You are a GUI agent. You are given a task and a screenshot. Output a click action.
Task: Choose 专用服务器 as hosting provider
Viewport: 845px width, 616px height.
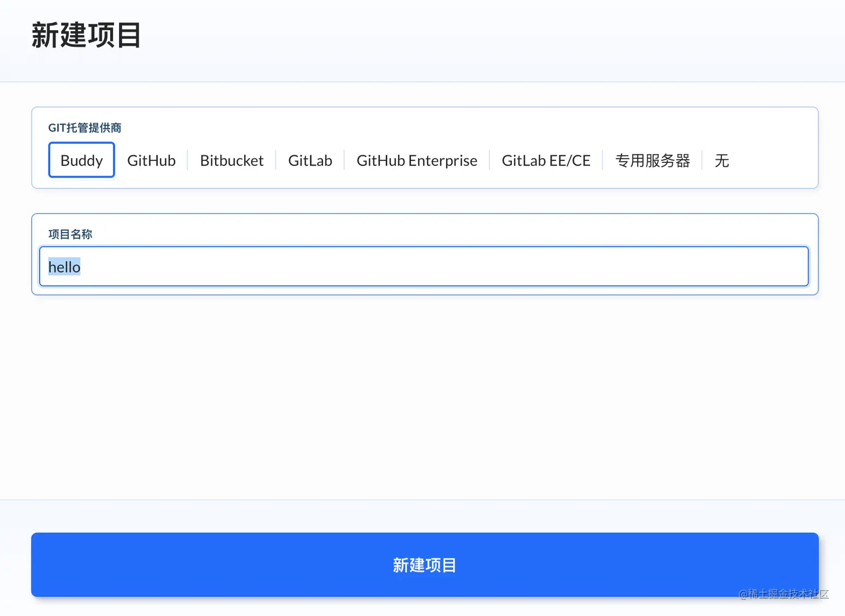(x=652, y=160)
